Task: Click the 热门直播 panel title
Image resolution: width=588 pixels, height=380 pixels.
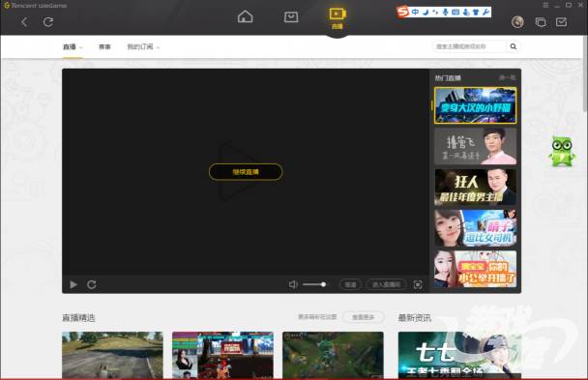Action: 448,78
